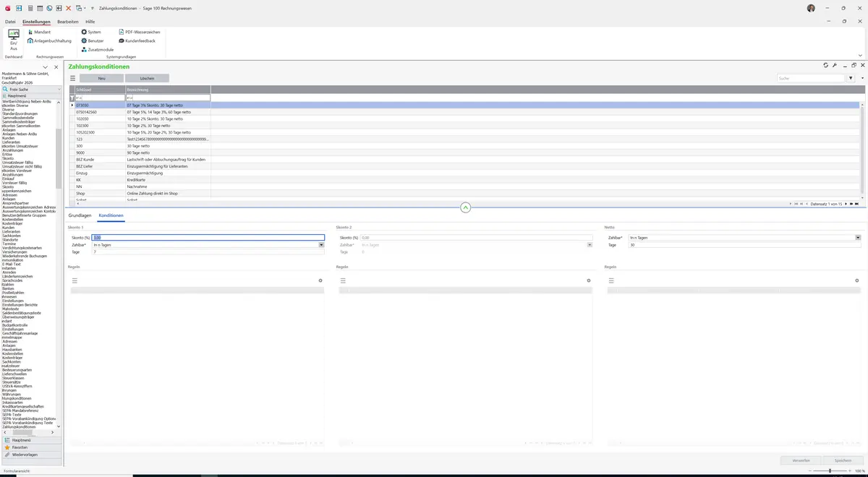Click the Schlüssel column filter field
This screenshot has height=477, width=868.
(100, 98)
